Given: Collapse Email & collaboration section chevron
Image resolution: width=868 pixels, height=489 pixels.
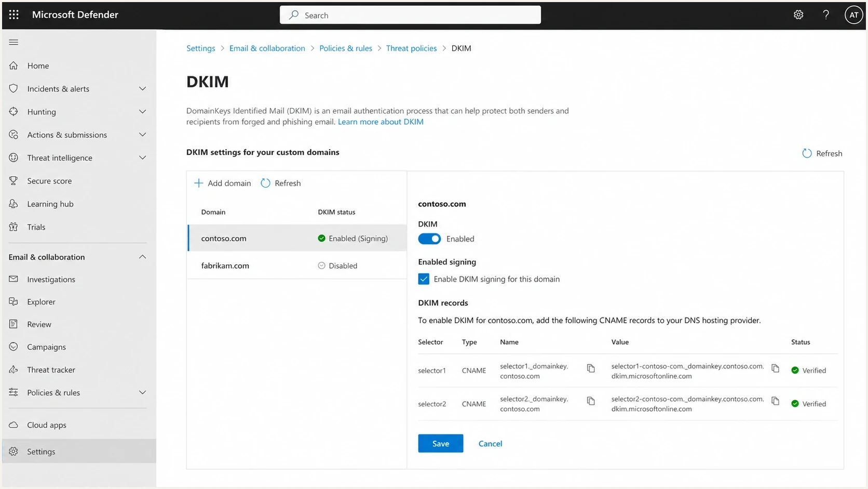Looking at the screenshot, I should [x=142, y=257].
